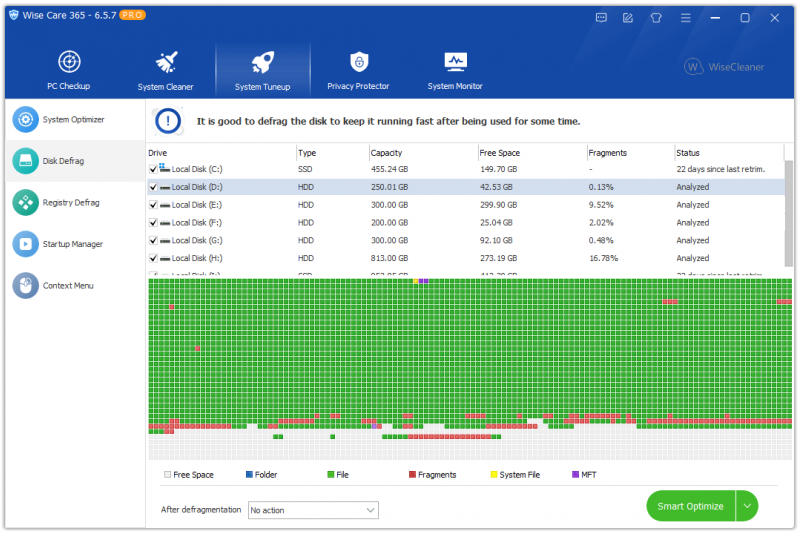Uncheck the Local Disk (H:) checkbox

coord(153,258)
